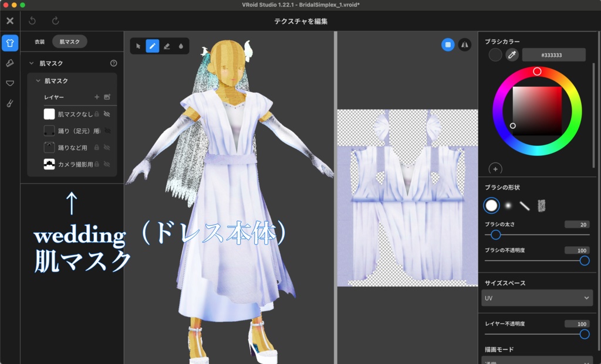Collapse the top 肌マスク tree section
Image resolution: width=601 pixels, height=364 pixels.
[x=32, y=63]
